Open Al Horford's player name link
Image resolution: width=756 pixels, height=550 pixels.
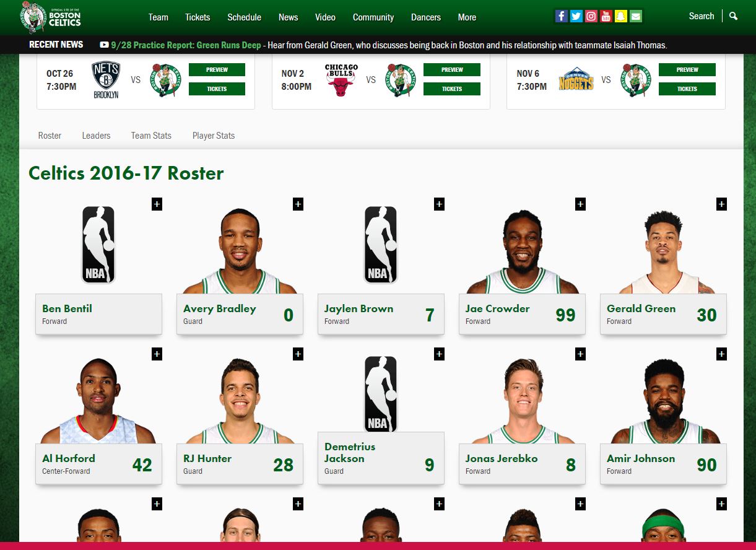pyautogui.click(x=69, y=458)
